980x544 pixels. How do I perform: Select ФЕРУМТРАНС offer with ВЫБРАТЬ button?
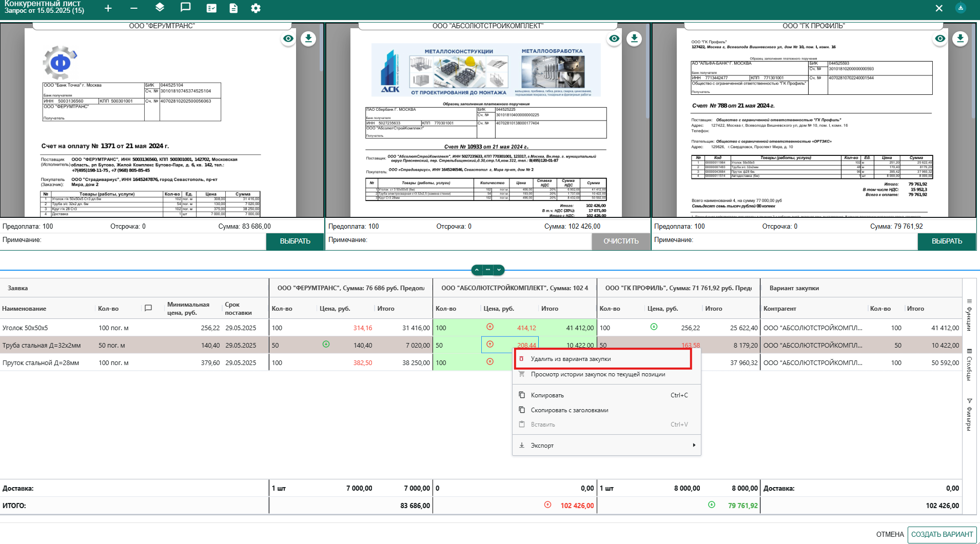[x=295, y=241]
